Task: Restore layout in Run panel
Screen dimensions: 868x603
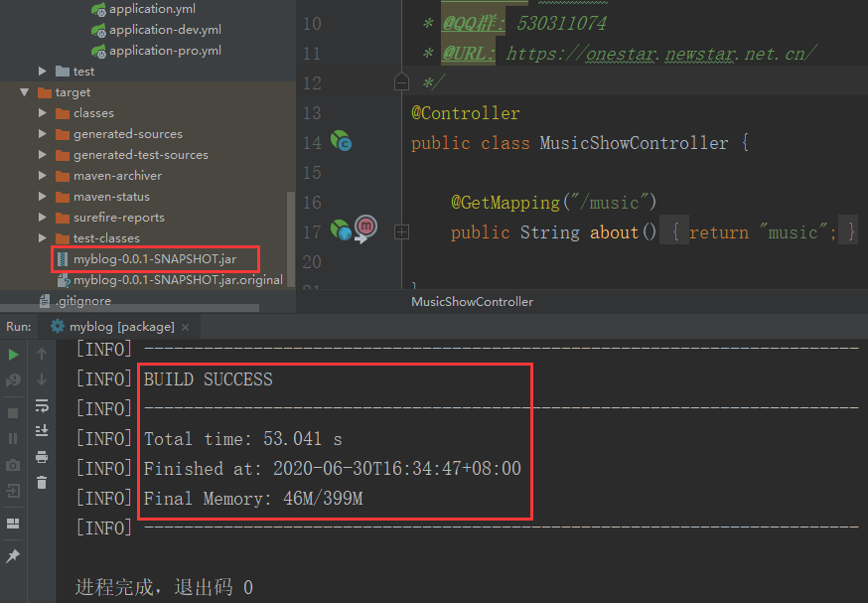Action: [x=13, y=524]
